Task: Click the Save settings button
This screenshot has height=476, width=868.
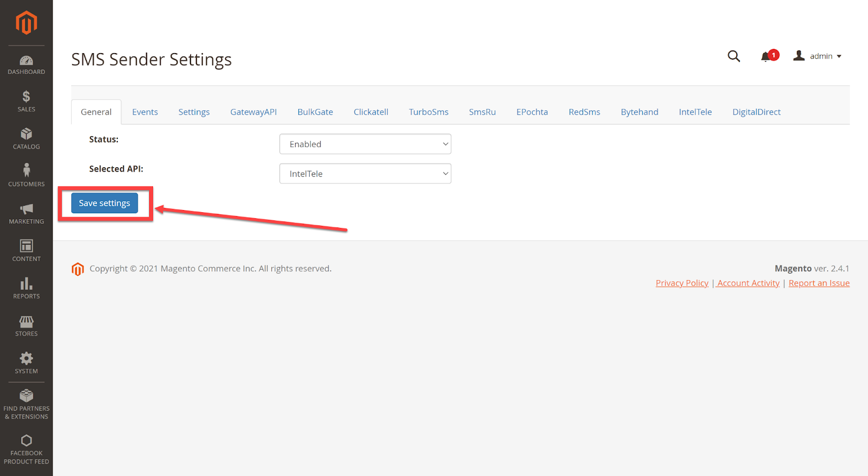Action: click(105, 203)
